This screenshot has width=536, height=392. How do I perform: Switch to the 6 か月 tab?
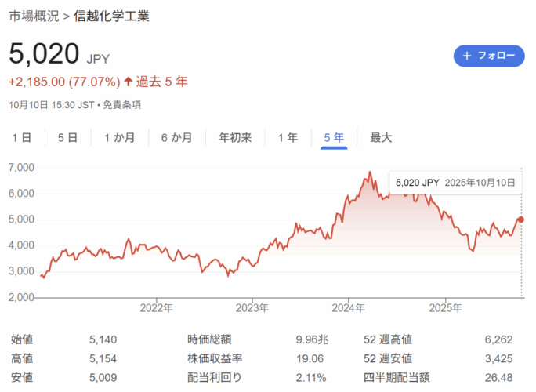(x=176, y=138)
